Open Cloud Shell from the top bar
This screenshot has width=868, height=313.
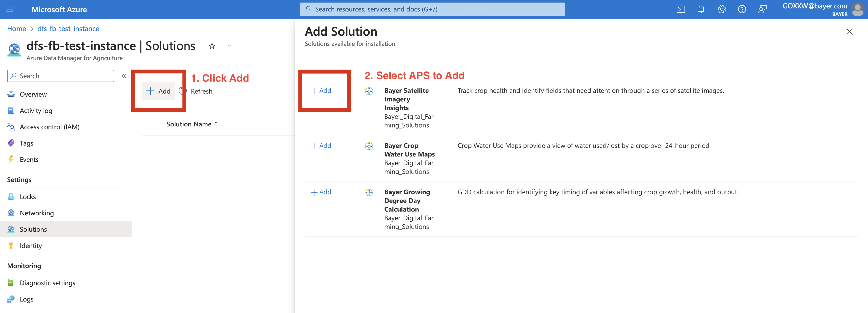pyautogui.click(x=681, y=9)
